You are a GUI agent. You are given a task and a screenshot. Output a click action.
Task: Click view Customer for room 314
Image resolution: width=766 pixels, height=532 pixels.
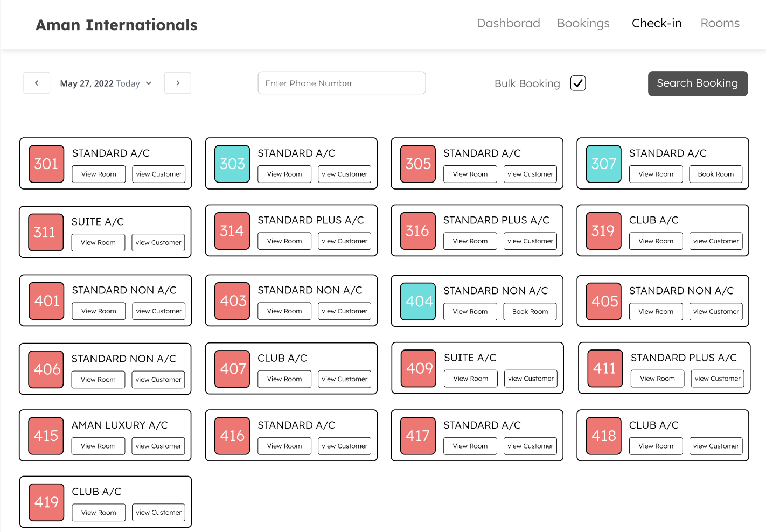tap(344, 241)
